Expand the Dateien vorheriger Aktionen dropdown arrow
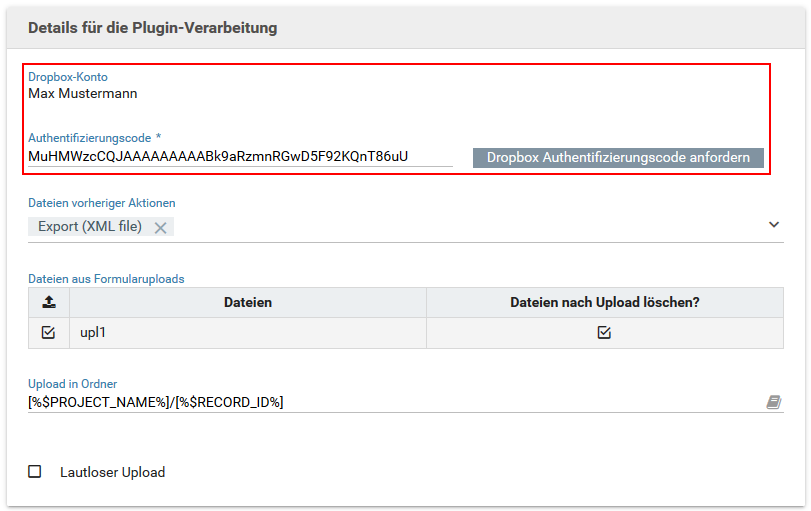 tap(773, 225)
